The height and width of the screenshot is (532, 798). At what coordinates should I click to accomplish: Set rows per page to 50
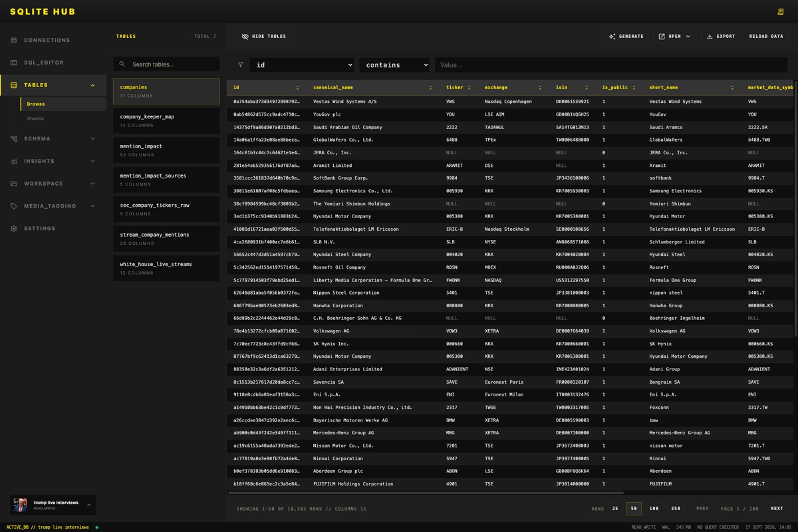pyautogui.click(x=634, y=509)
